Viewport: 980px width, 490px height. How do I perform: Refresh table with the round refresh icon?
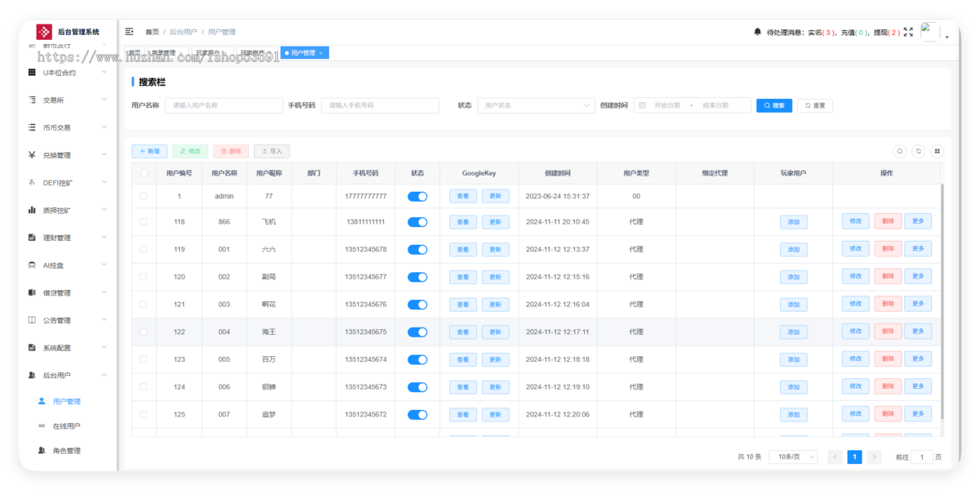point(919,151)
